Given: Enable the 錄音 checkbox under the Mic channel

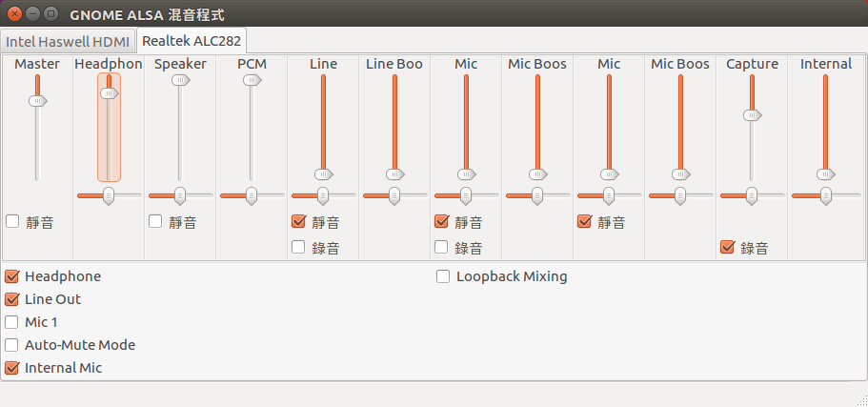Looking at the screenshot, I should (441, 247).
